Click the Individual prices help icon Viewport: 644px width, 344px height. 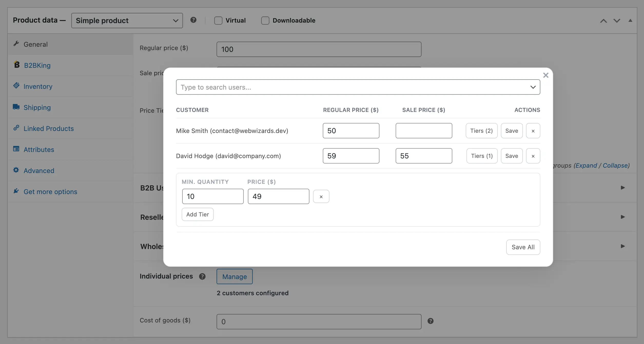tap(202, 276)
